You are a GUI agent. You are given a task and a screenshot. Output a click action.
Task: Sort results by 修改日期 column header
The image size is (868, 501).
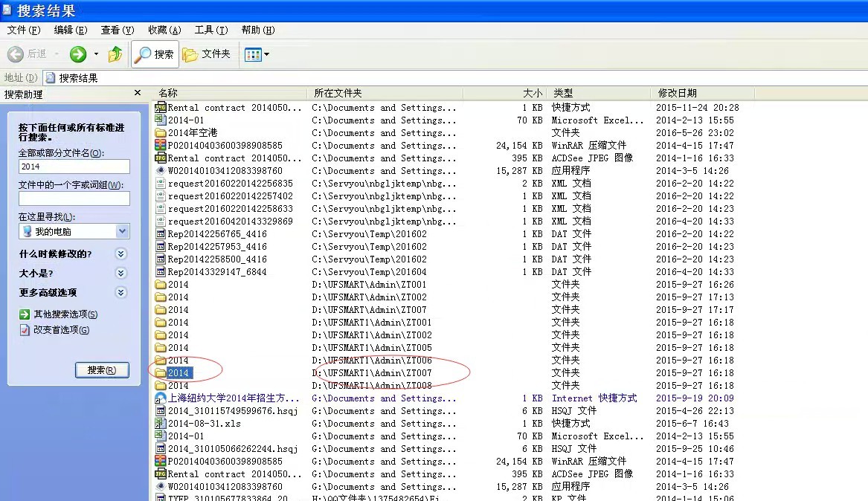[x=677, y=94]
